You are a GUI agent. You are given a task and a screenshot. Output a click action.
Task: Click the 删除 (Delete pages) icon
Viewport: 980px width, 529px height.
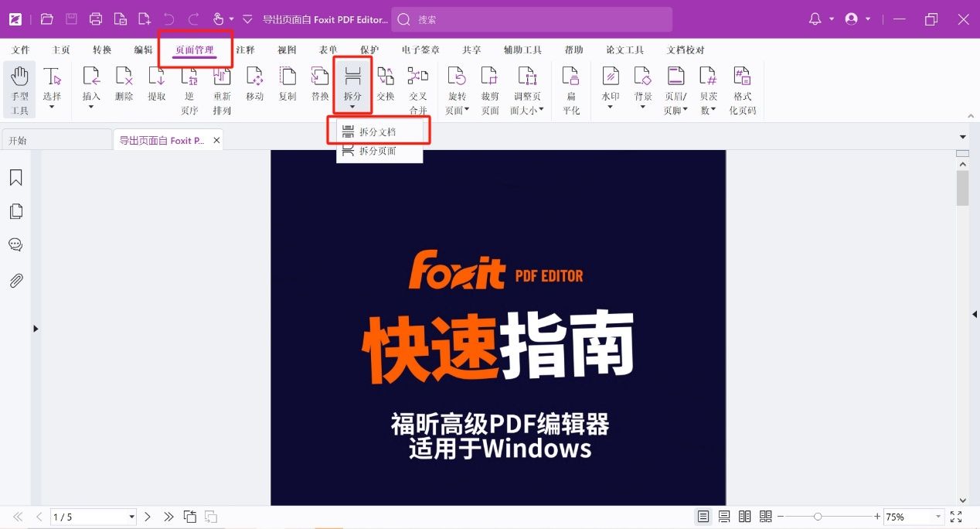pos(124,84)
